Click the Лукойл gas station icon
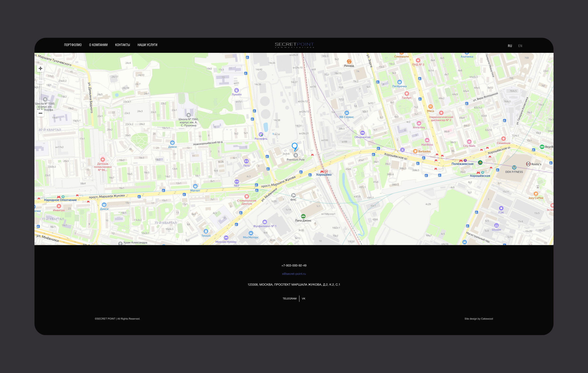Image resolution: width=588 pixels, height=373 pixels. click(x=236, y=91)
